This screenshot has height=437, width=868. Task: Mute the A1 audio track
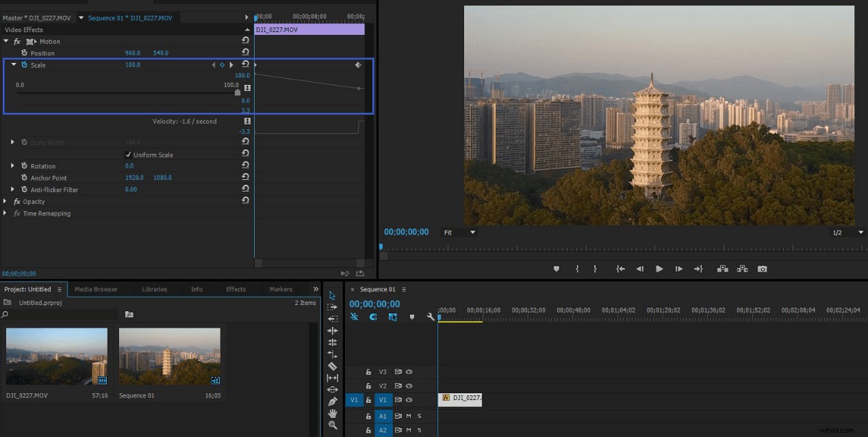pyautogui.click(x=409, y=416)
